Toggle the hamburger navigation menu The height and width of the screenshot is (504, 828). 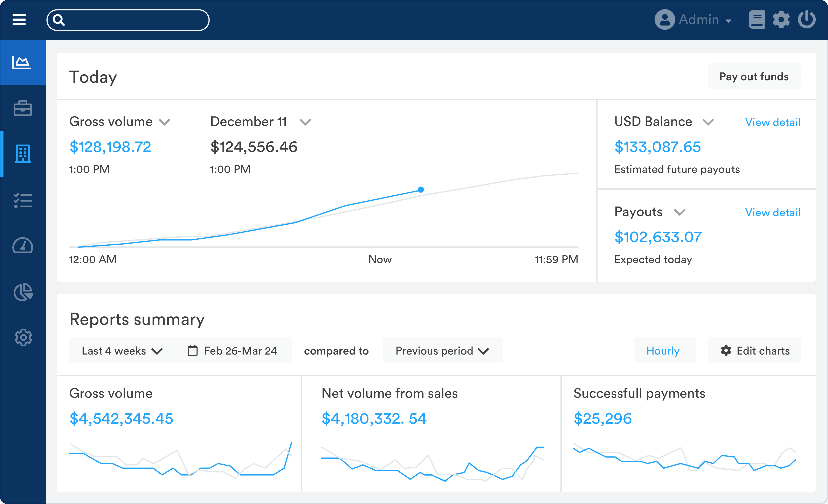tap(19, 20)
